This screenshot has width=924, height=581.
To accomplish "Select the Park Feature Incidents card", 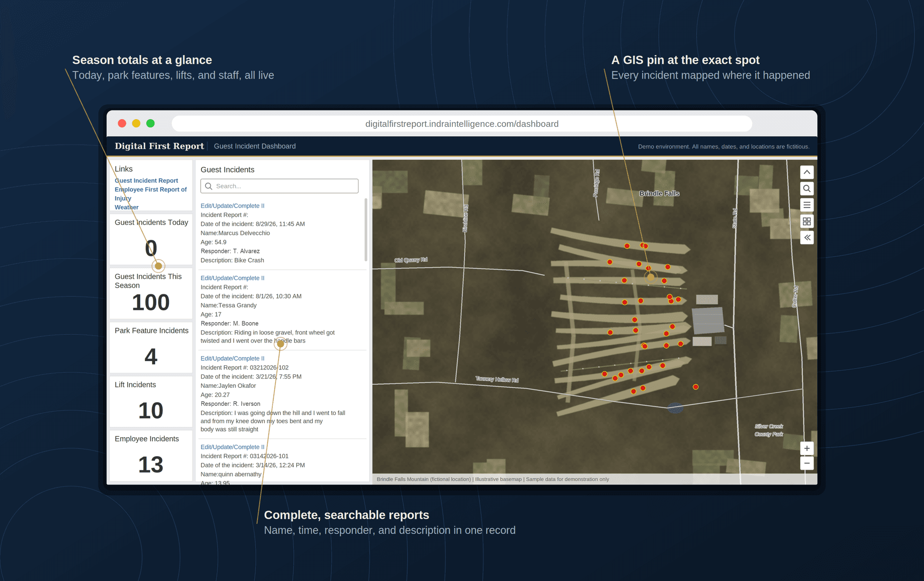I will click(x=151, y=347).
